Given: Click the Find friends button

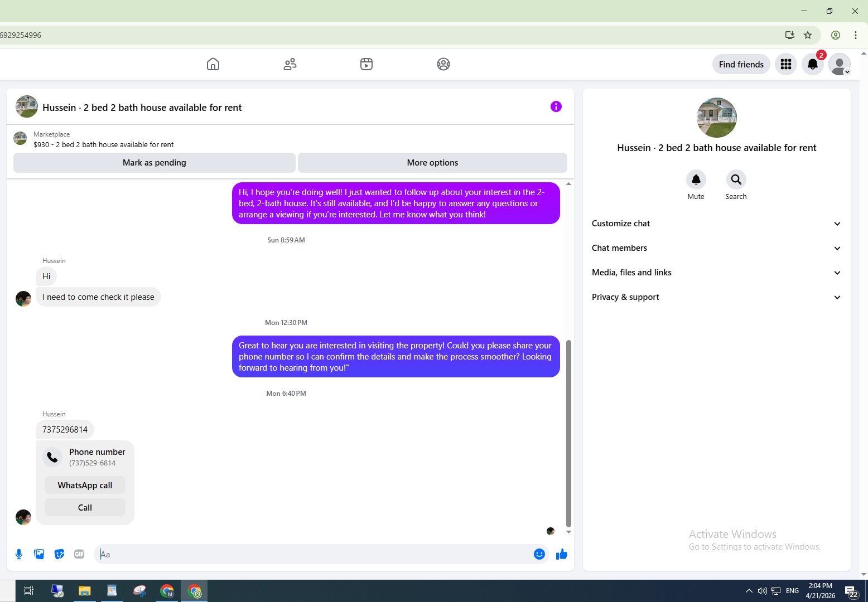Looking at the screenshot, I should [741, 64].
